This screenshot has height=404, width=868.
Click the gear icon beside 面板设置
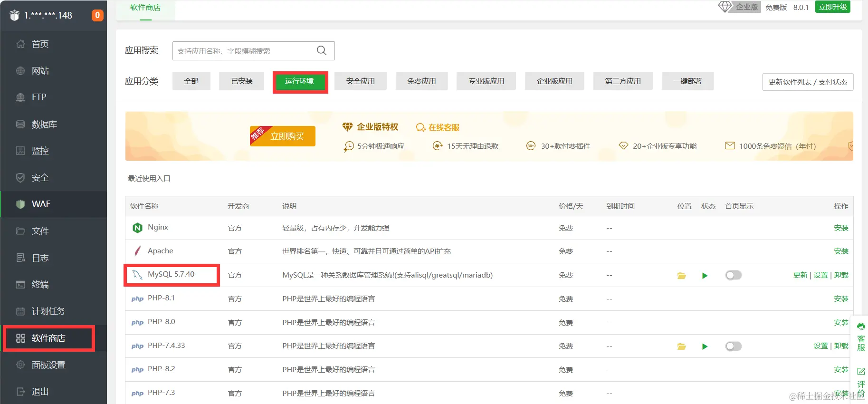tap(20, 365)
